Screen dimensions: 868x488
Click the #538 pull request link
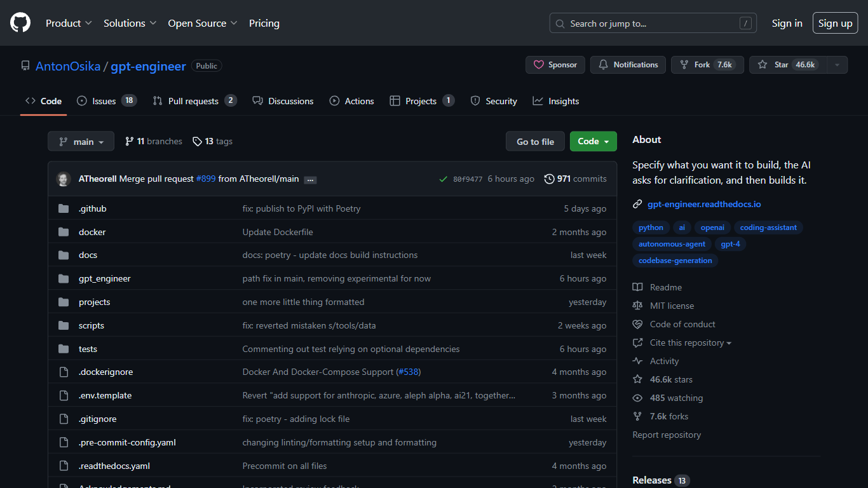pyautogui.click(x=409, y=372)
